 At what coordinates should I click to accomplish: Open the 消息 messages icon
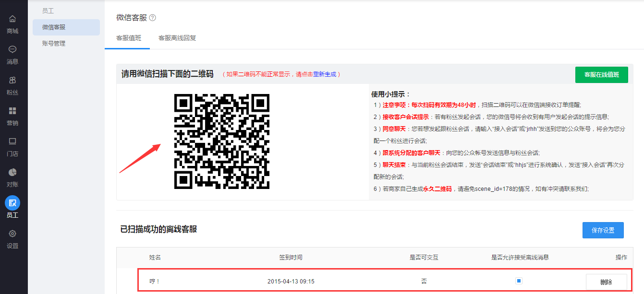click(12, 49)
